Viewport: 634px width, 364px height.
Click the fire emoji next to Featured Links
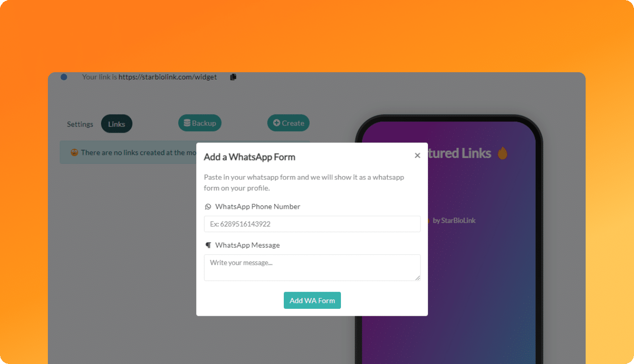(x=502, y=153)
